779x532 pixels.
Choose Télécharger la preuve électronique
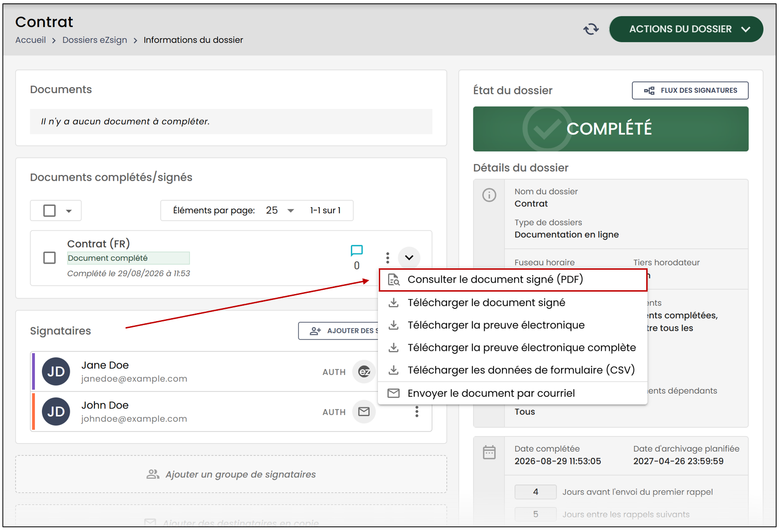coord(496,325)
